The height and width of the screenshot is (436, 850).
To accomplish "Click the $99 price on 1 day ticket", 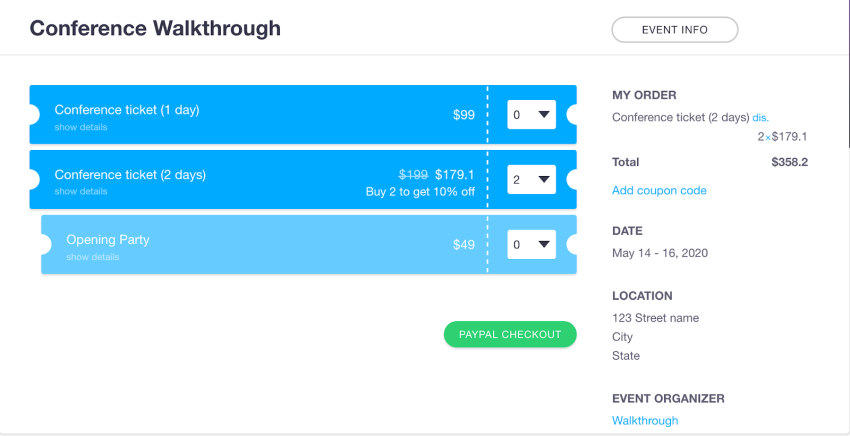I will click(x=464, y=115).
